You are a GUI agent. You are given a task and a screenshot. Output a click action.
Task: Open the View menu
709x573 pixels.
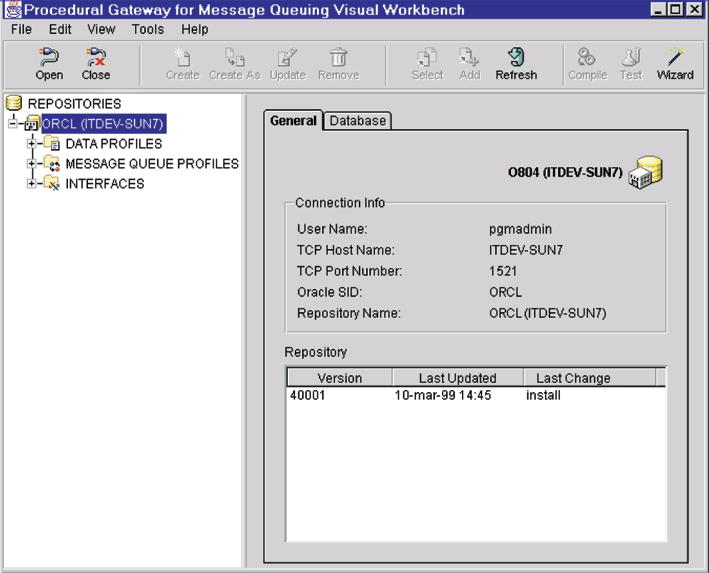(101, 30)
